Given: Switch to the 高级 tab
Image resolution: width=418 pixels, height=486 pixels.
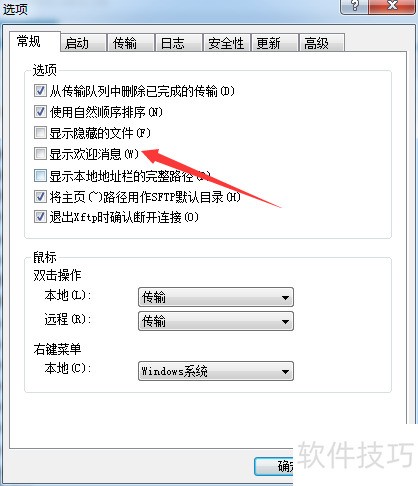Looking at the screenshot, I should point(322,43).
